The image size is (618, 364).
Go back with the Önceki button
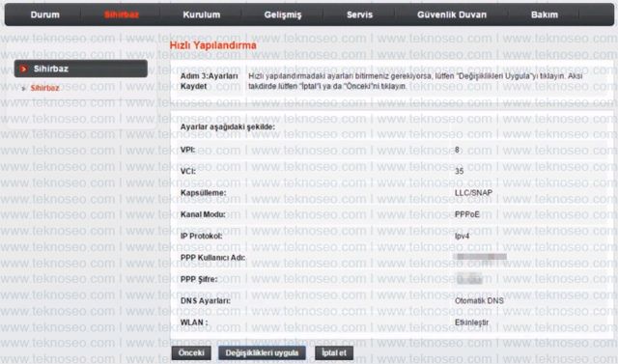point(191,353)
